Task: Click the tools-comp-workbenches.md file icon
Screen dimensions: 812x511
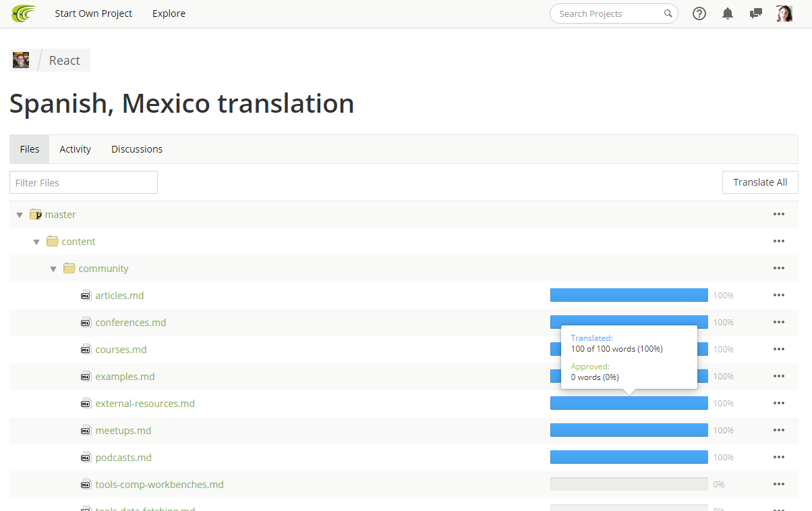Action: pos(86,485)
